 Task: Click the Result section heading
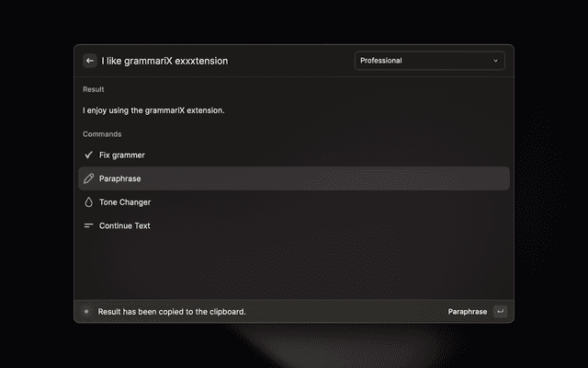[93, 89]
